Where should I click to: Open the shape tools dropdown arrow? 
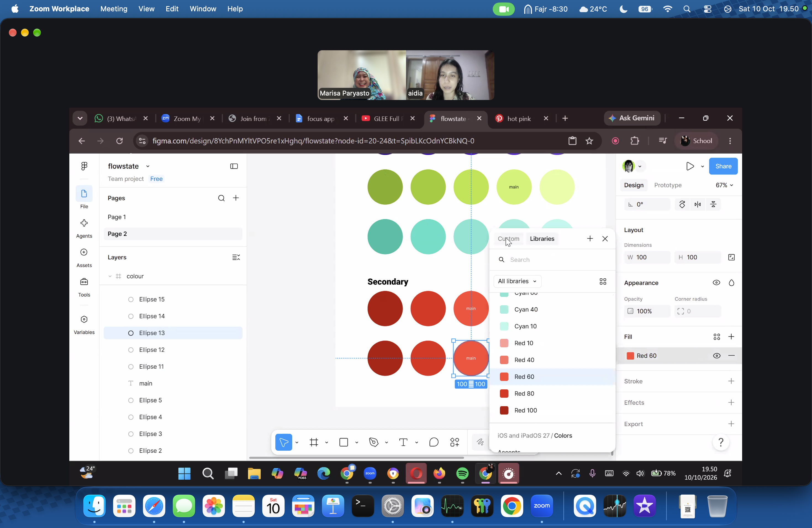[357, 442]
